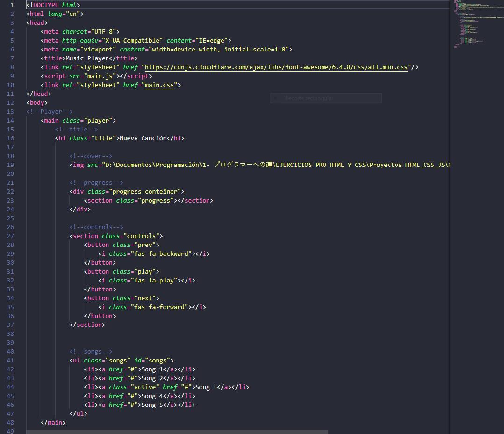
Task: Open the Font Awesome cdnjs stylesheet link
Action: pyautogui.click(x=276, y=67)
